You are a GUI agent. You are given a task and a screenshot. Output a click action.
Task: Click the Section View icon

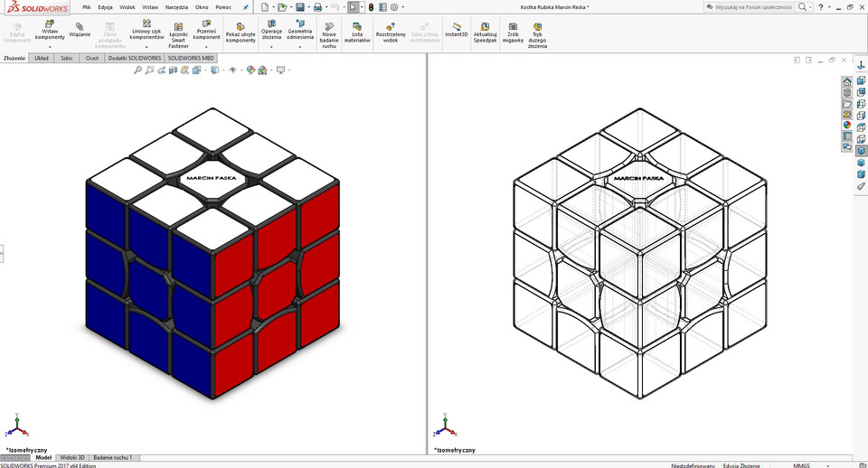(x=173, y=70)
